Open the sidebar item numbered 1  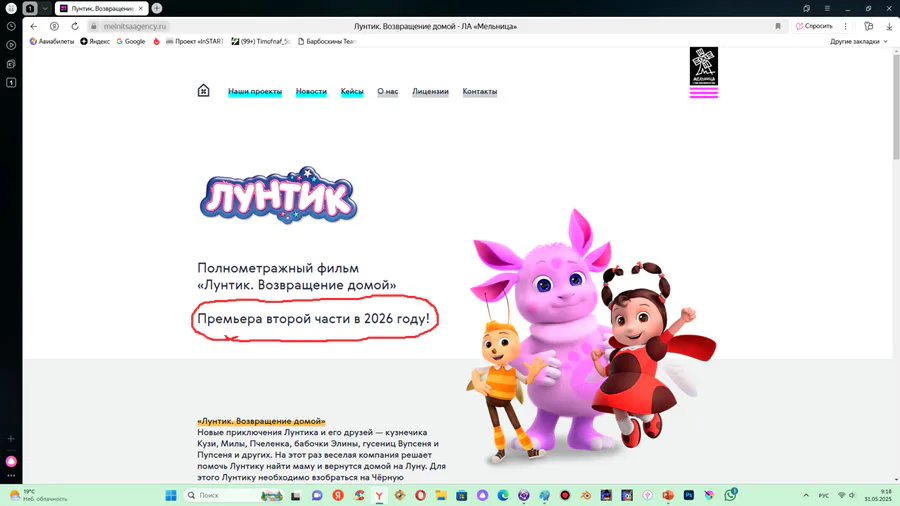[x=11, y=83]
